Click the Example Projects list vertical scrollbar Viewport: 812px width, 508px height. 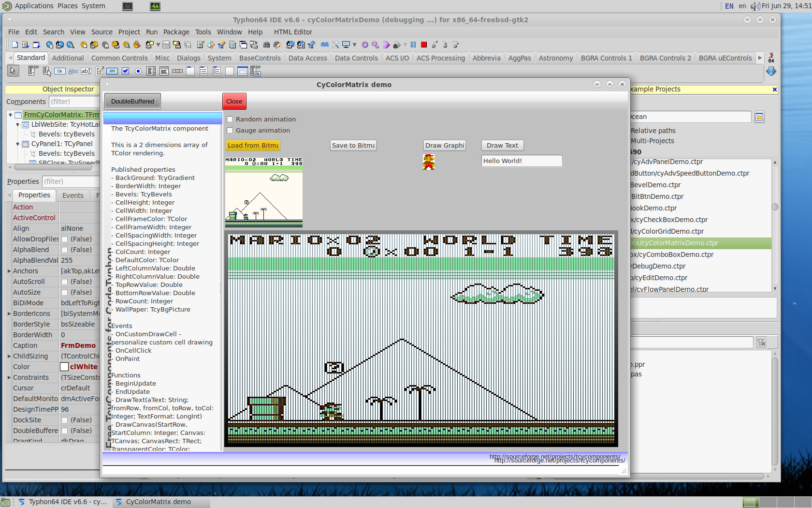coord(775,225)
